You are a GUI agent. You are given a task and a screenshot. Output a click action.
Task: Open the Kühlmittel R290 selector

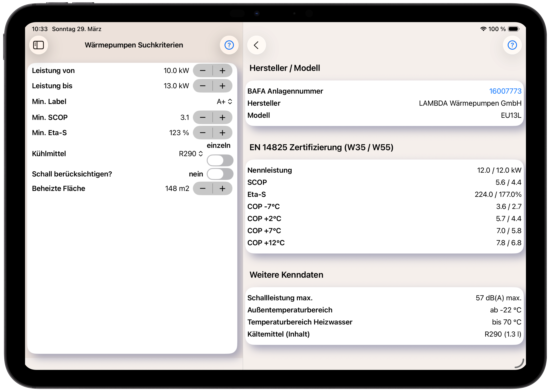pyautogui.click(x=190, y=153)
